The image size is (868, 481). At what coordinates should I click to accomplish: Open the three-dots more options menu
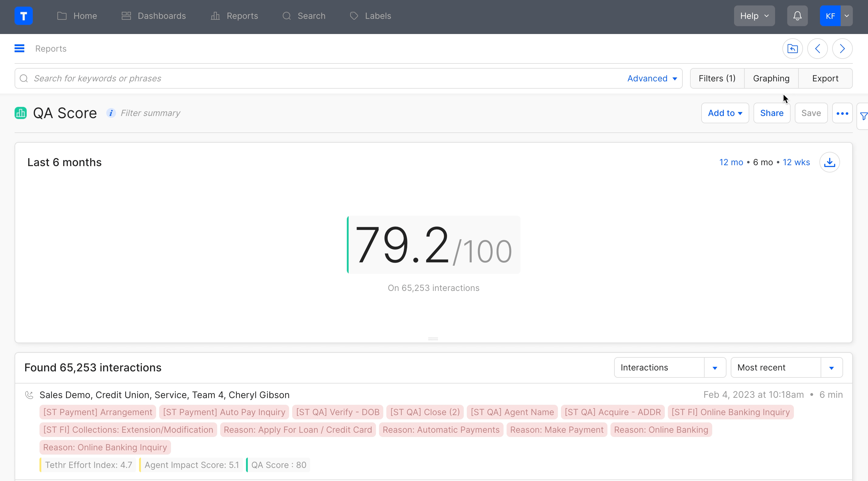click(842, 113)
